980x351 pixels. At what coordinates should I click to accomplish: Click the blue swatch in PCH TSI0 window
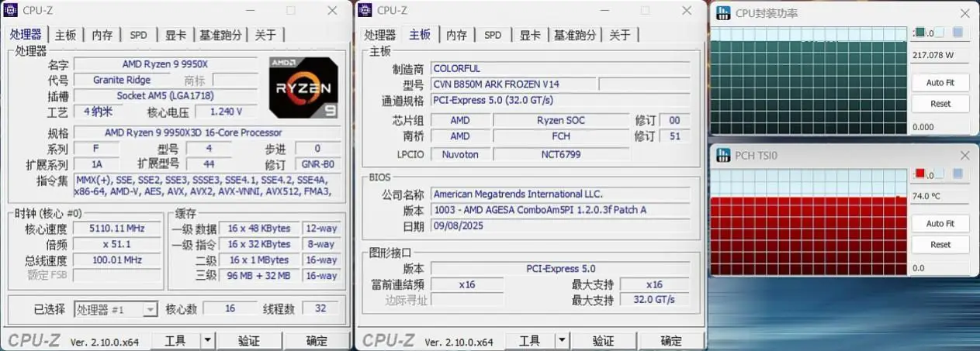[957, 174]
